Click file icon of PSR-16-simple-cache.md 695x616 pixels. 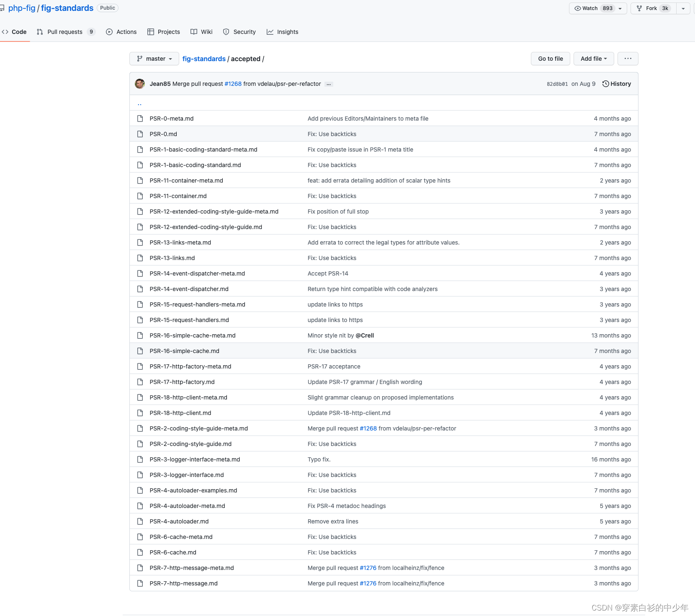[140, 351]
